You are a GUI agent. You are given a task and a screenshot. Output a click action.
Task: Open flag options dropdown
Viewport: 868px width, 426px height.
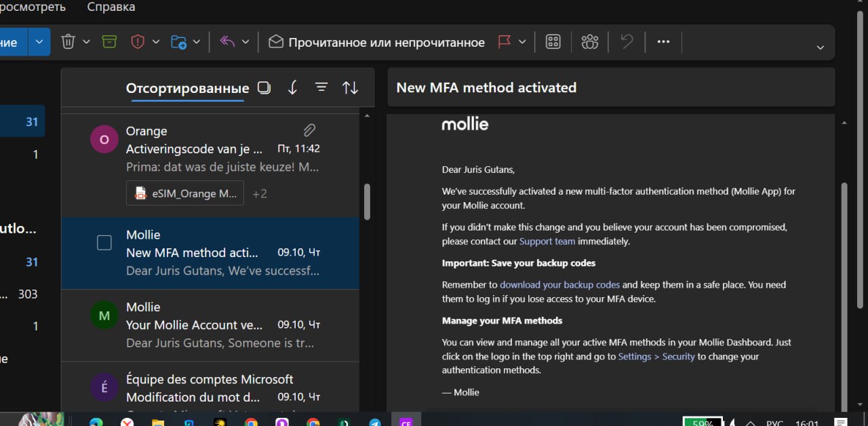point(522,42)
